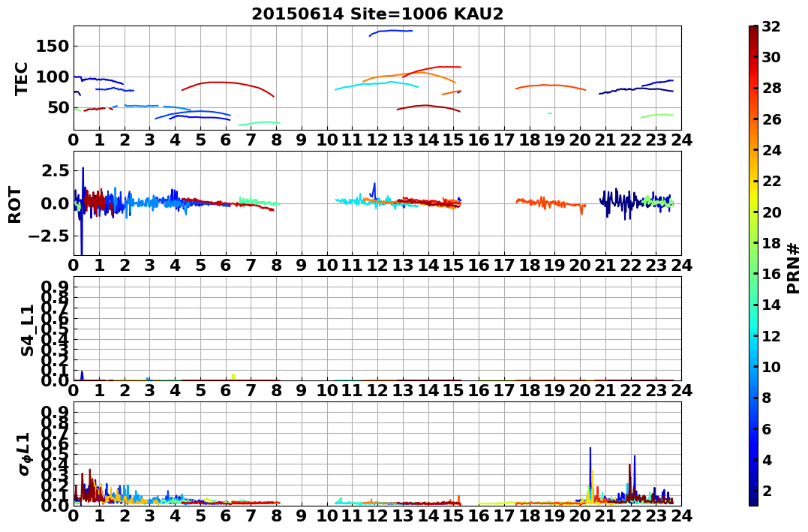Click colorbar tick label '26'
The image size is (808, 532).
coord(771,119)
